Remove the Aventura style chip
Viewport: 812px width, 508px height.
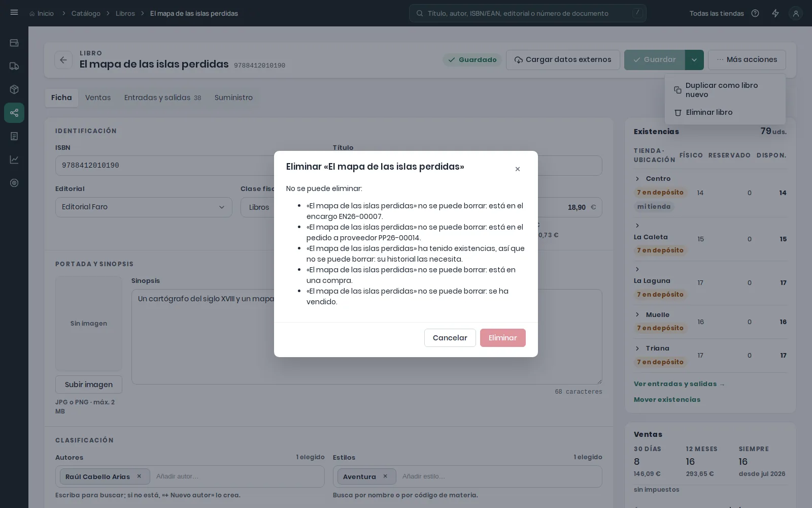(385, 477)
